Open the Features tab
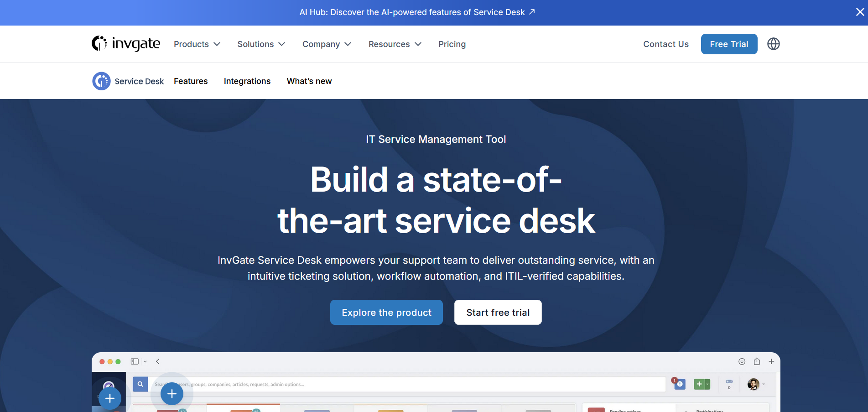The width and height of the screenshot is (868, 412). point(191,81)
